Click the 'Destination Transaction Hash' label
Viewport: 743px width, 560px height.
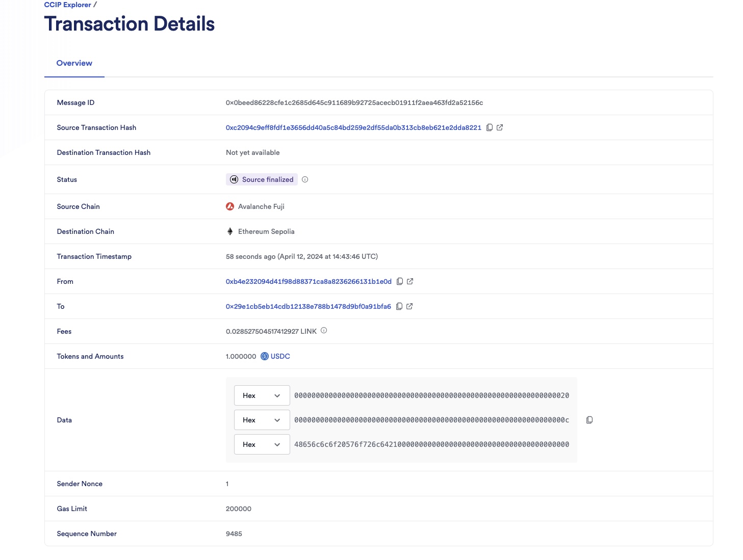[x=104, y=152]
